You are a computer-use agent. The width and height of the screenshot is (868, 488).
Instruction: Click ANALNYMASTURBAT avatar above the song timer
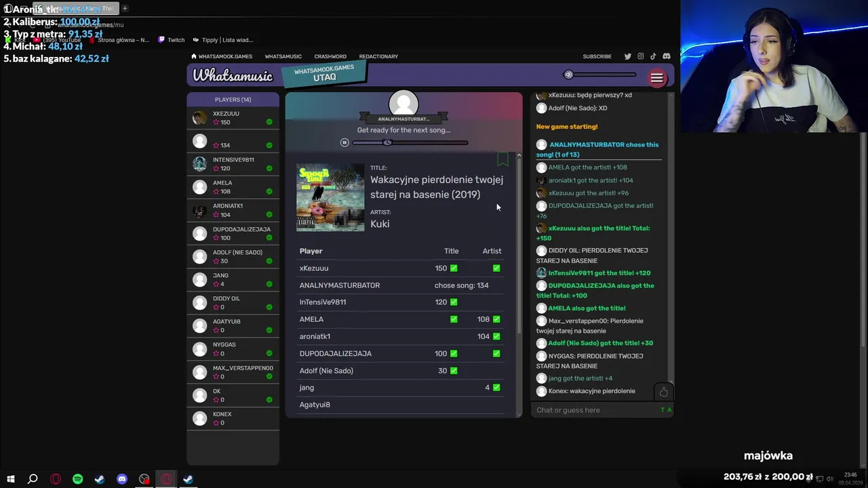[x=403, y=104]
